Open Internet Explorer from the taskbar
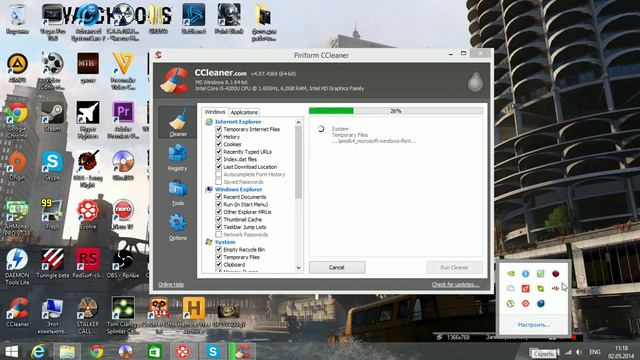 pos(39,351)
